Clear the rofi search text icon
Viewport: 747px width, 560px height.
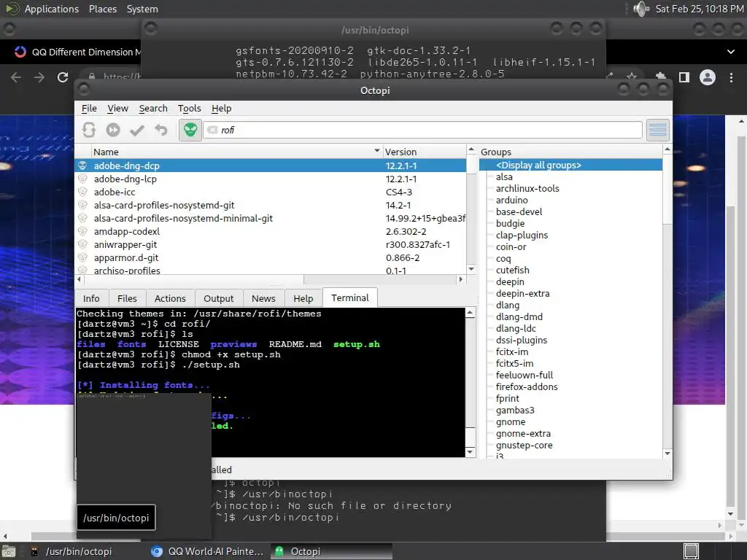click(212, 130)
